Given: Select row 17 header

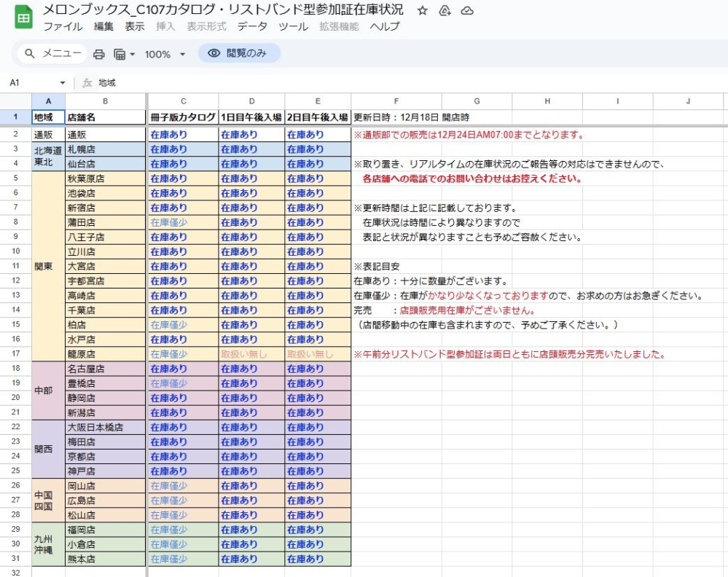Looking at the screenshot, I should (x=16, y=354).
